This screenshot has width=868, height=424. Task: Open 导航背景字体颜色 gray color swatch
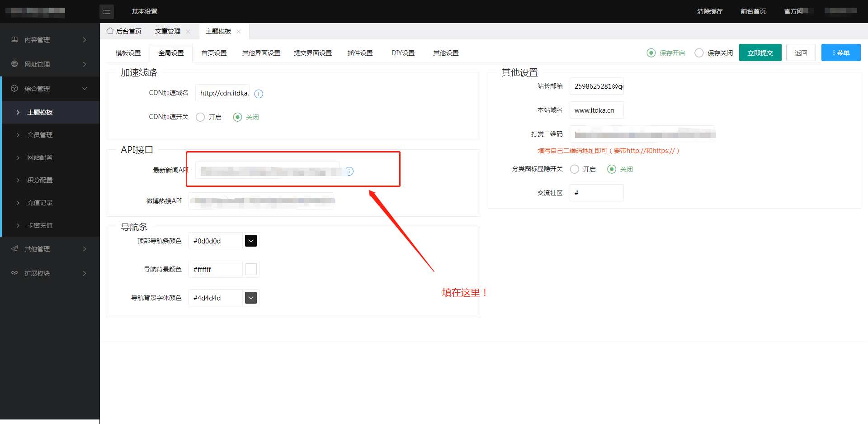click(251, 298)
